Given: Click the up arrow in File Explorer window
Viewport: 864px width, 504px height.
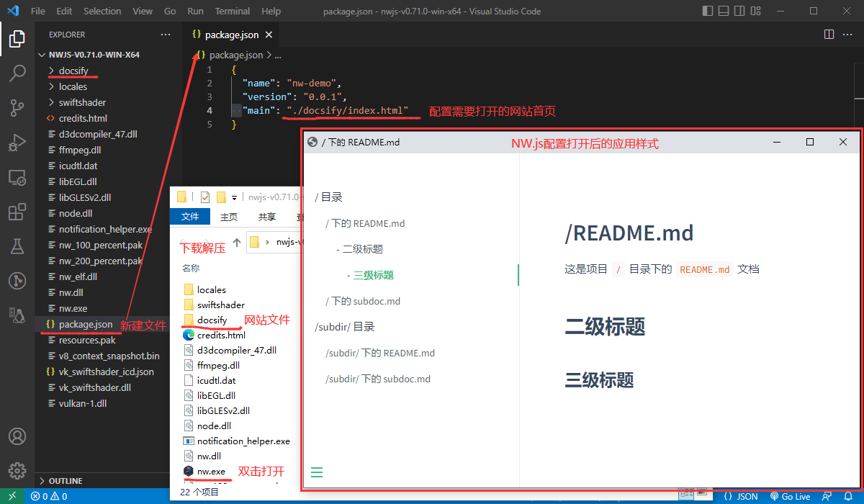Looking at the screenshot, I should 237,243.
